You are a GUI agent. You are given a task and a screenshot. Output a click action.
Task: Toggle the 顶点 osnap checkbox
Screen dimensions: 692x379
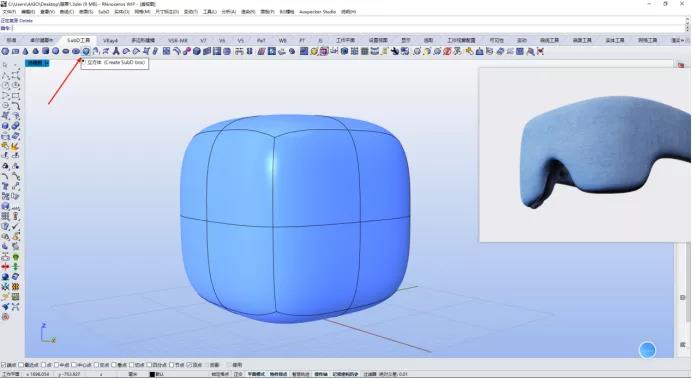pyautogui.click(x=189, y=365)
